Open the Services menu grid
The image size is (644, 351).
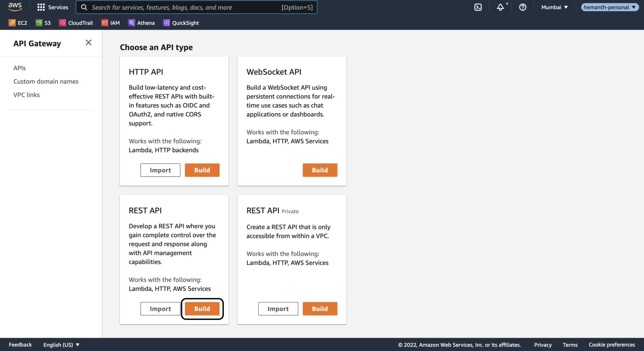(x=53, y=7)
